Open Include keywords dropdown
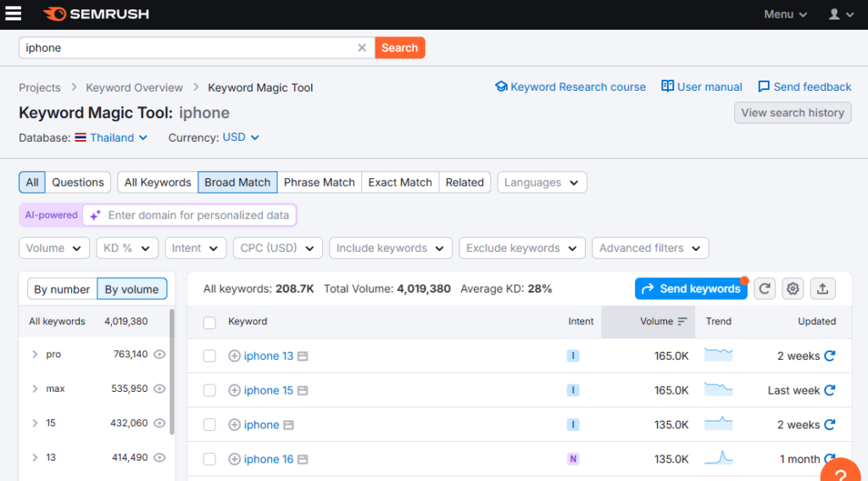Image resolution: width=868 pixels, height=481 pixels. 390,248
